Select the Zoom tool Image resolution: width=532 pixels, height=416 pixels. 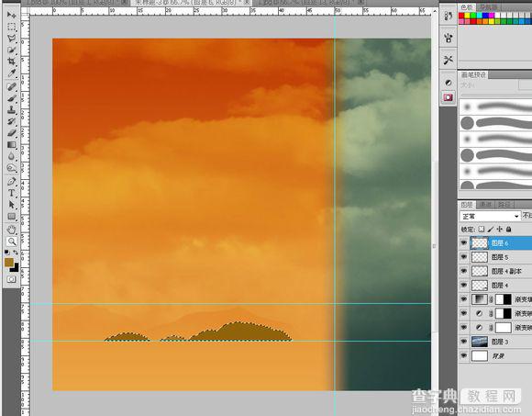(x=12, y=242)
